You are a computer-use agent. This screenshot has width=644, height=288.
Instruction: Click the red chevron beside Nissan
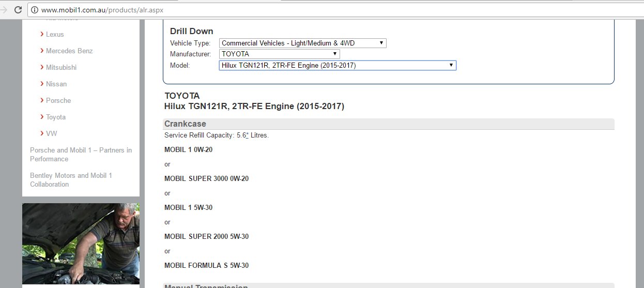41,84
